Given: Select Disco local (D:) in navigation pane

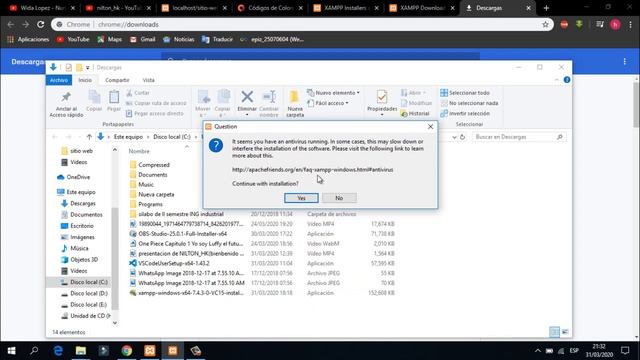Looking at the screenshot, I should (84, 293).
